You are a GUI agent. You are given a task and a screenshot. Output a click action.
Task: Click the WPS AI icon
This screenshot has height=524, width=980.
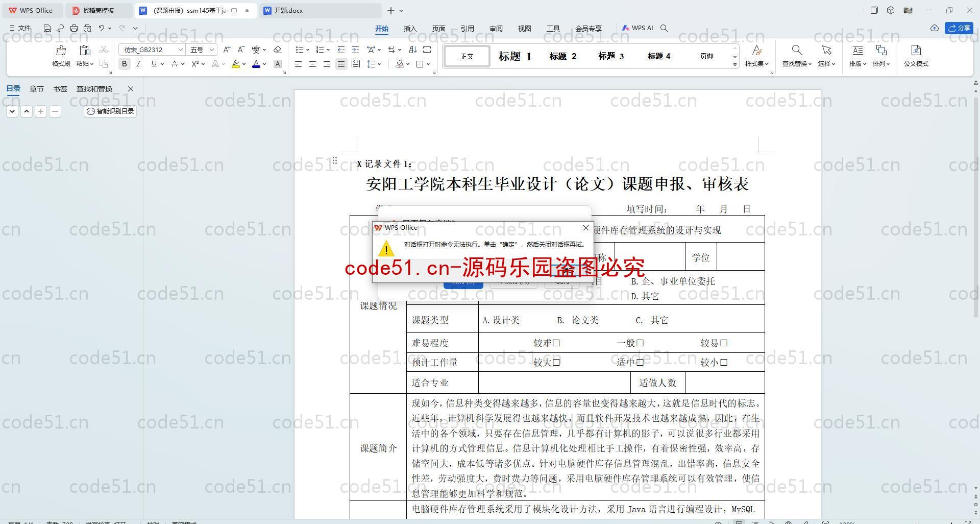[638, 28]
